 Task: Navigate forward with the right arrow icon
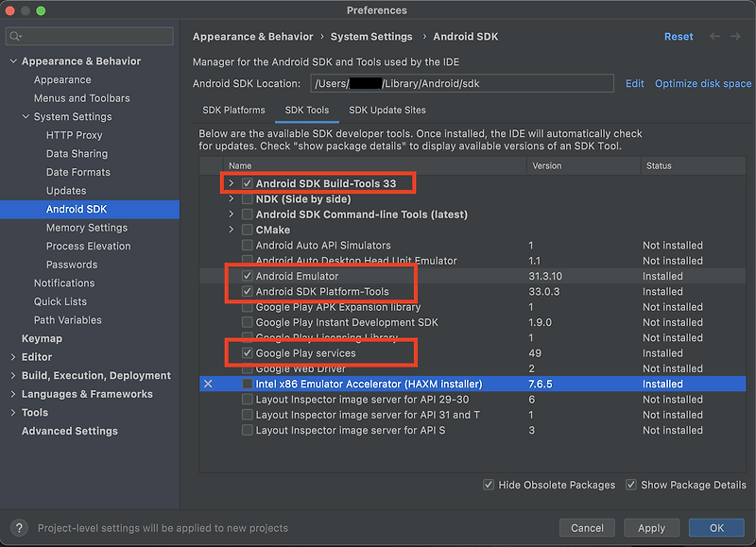[x=735, y=36]
